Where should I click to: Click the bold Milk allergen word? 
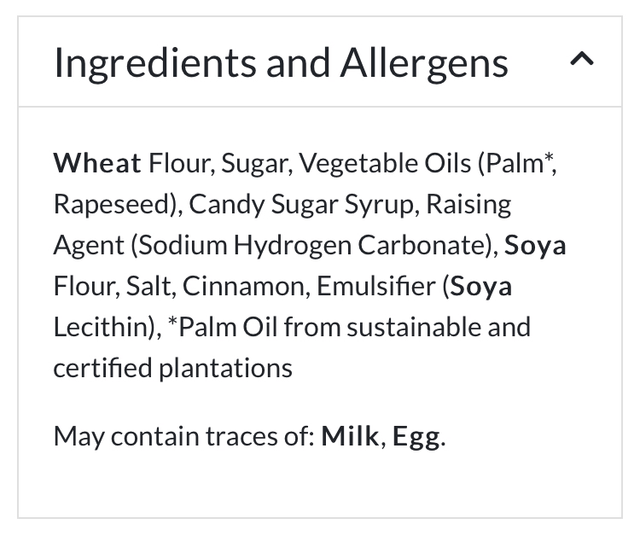[x=350, y=436]
